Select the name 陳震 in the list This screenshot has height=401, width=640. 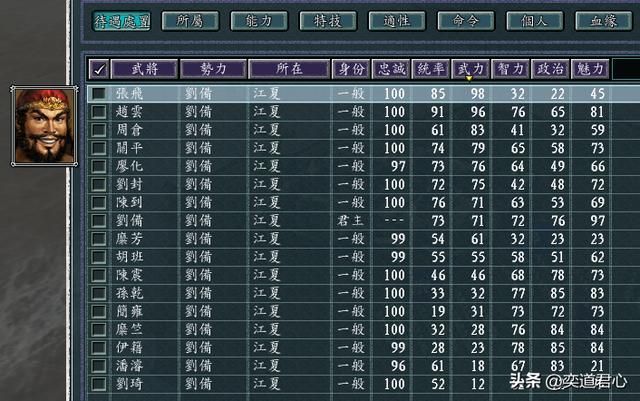pyautogui.click(x=129, y=275)
